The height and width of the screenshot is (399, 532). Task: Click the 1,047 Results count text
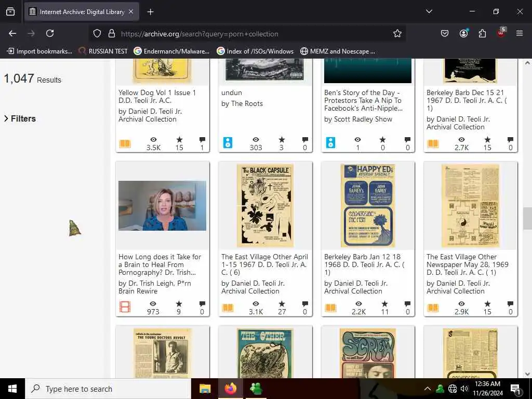(x=33, y=79)
